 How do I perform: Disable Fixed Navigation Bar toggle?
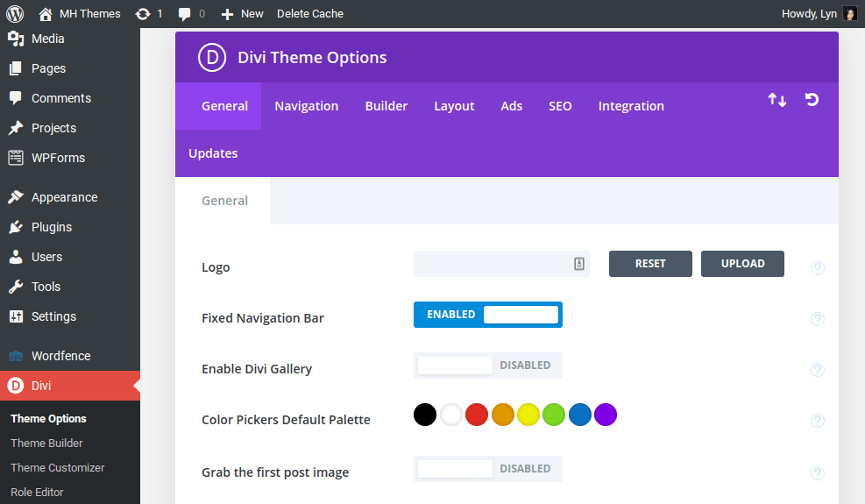[487, 315]
